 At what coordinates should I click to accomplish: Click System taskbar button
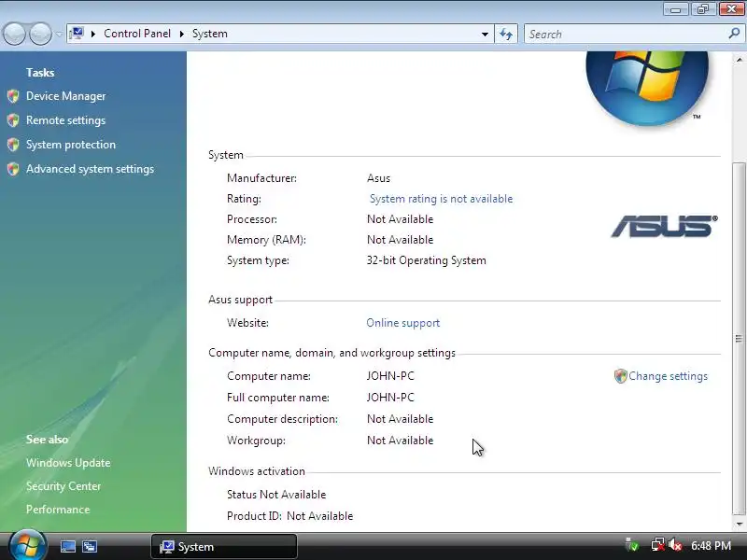(x=224, y=547)
